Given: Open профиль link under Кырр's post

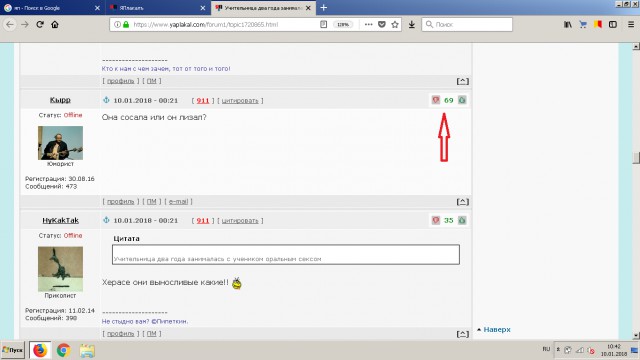Looking at the screenshot, I should 120,201.
